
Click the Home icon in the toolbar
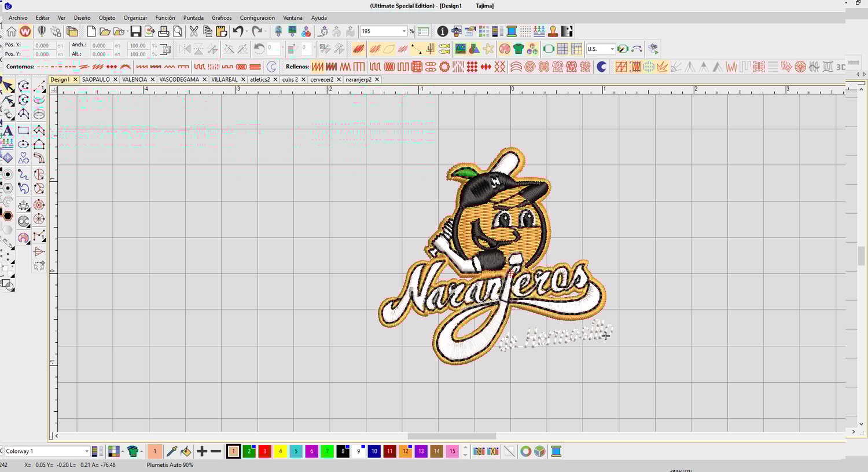point(11,31)
